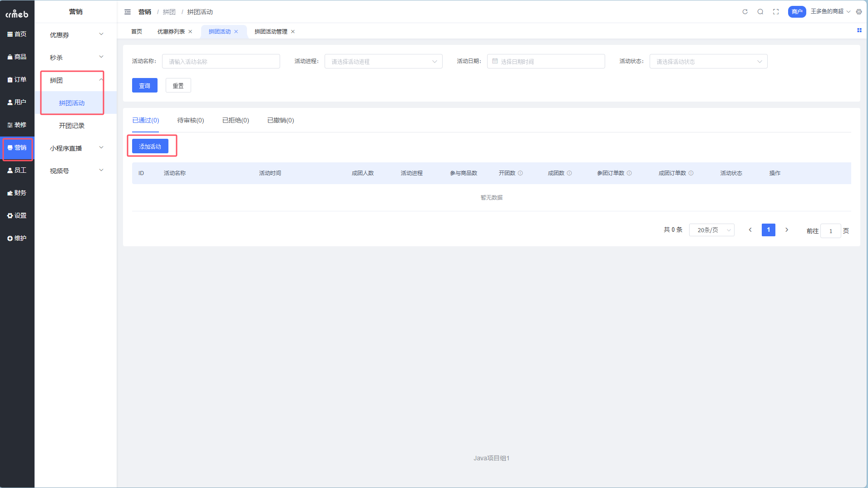
Task: Click the 添加活动 button
Action: [x=150, y=146]
